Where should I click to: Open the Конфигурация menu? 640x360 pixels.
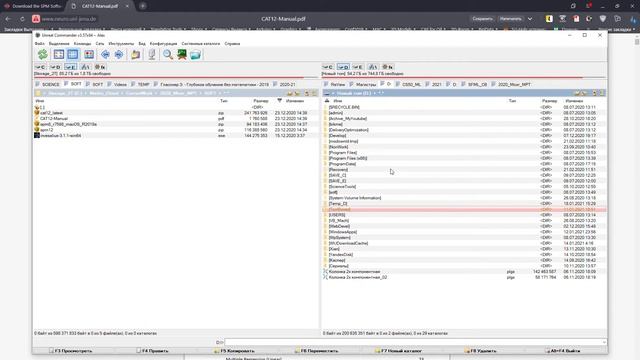pyautogui.click(x=164, y=44)
